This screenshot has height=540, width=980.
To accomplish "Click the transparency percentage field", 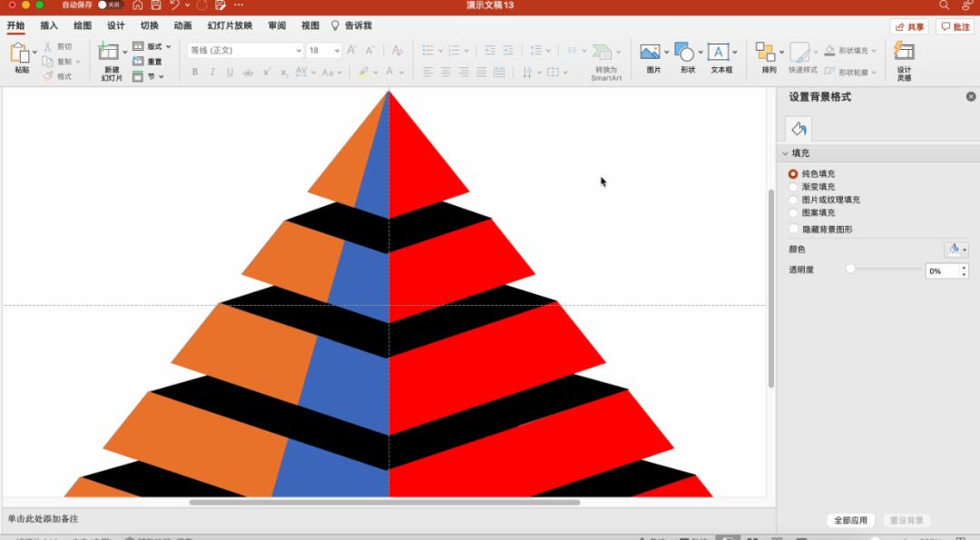I will tap(943, 270).
